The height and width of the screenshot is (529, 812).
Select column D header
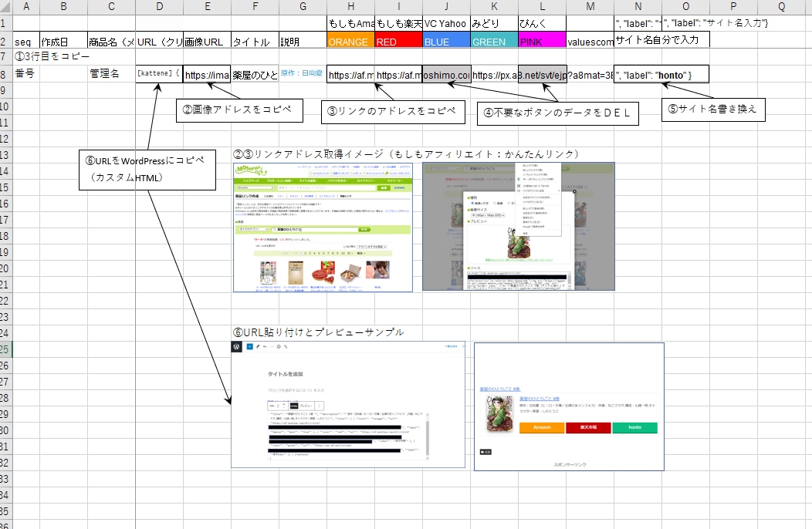coord(159,7)
